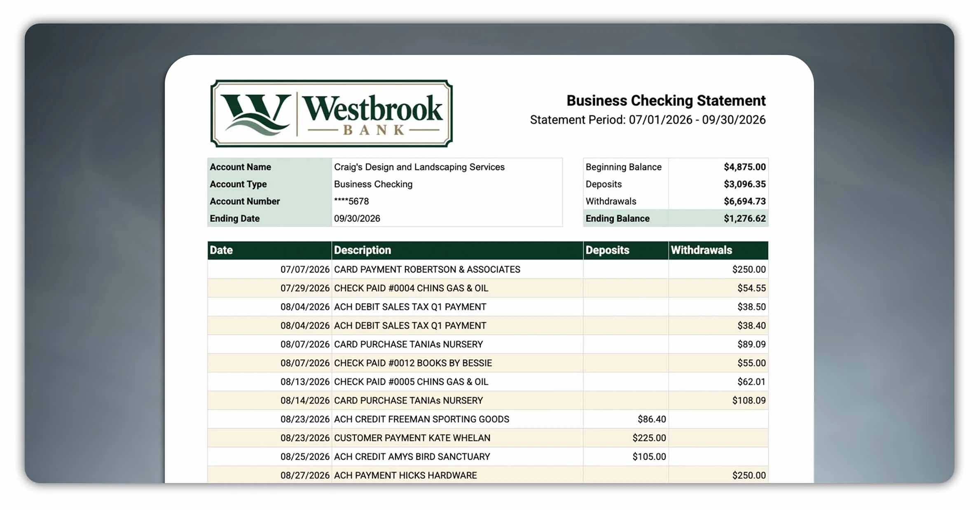Click the total withdrawals $6,694.73
The height and width of the screenshot is (510, 980).
click(x=744, y=201)
